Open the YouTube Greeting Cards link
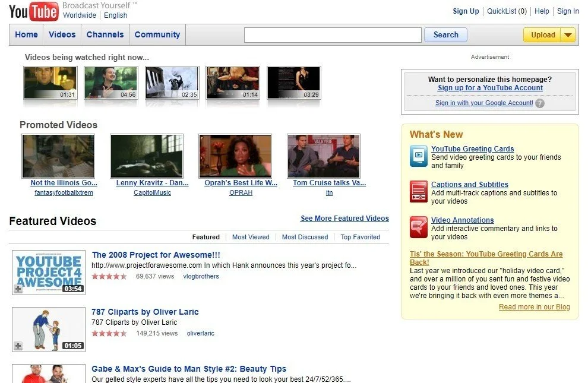The image size is (588, 383). click(473, 149)
